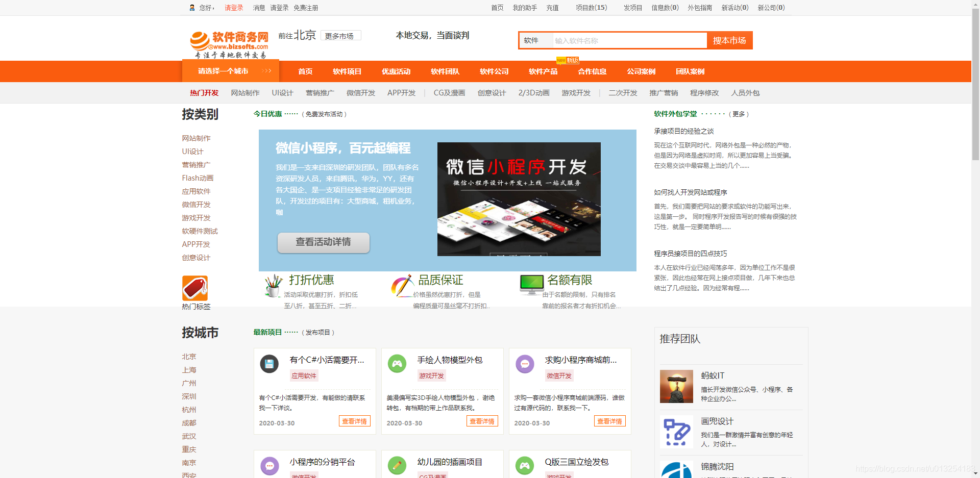Click the 品质保证 pen icon
This screenshot has width=980, height=478.
tap(402, 286)
